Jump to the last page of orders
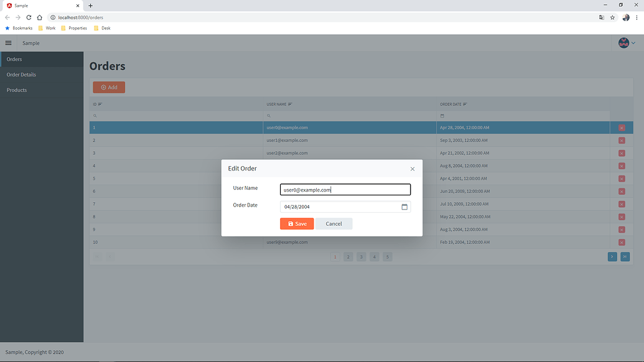Image resolution: width=644 pixels, height=362 pixels. pyautogui.click(x=625, y=256)
